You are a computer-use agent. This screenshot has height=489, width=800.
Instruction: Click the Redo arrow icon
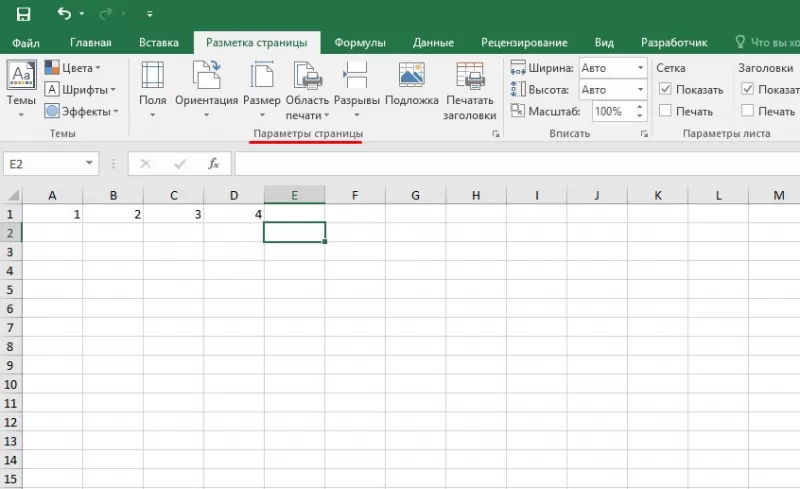point(106,14)
